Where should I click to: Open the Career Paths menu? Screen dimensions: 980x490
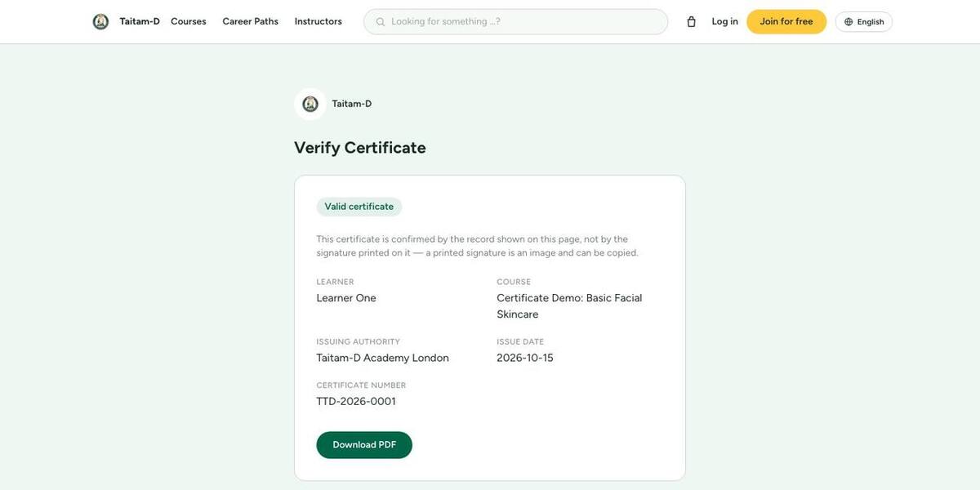[251, 22]
